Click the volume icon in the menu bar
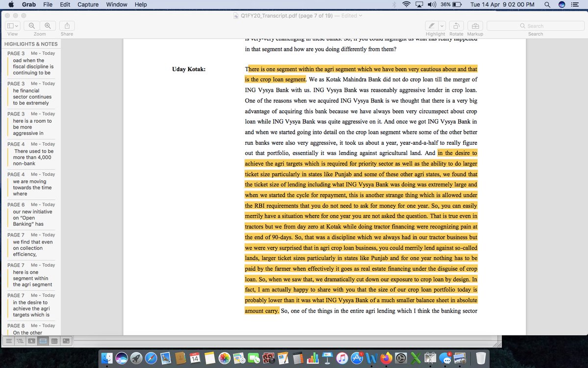Screen dimensions: 588x368 click(x=432, y=4)
